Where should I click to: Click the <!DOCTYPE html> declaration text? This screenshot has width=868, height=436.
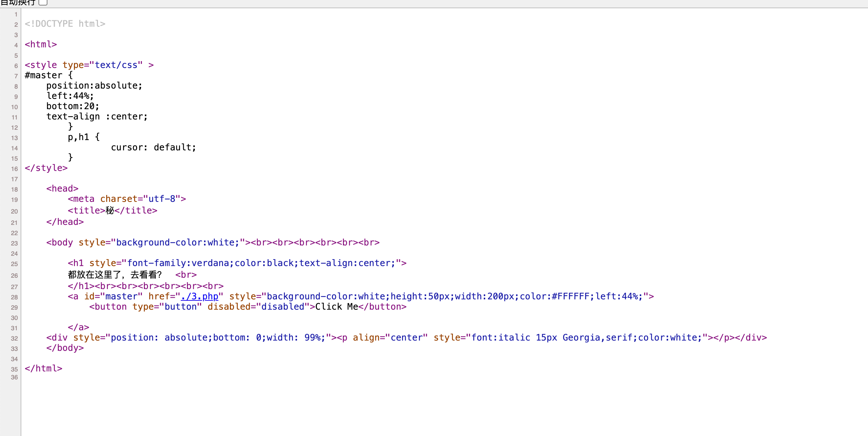(x=65, y=24)
